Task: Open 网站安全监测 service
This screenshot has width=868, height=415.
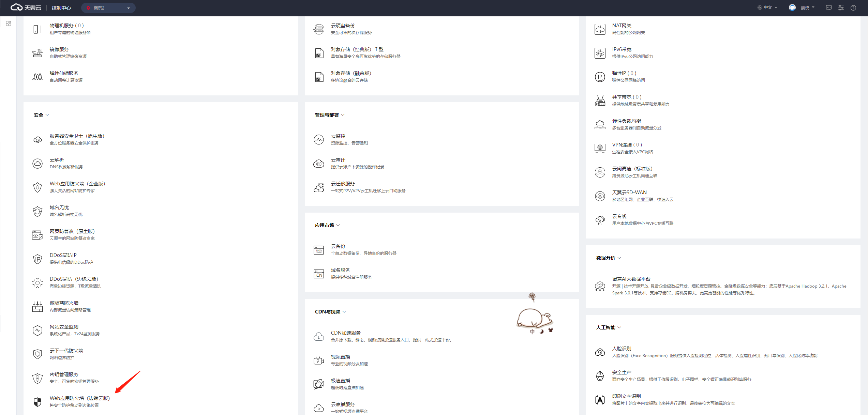Action: click(64, 327)
